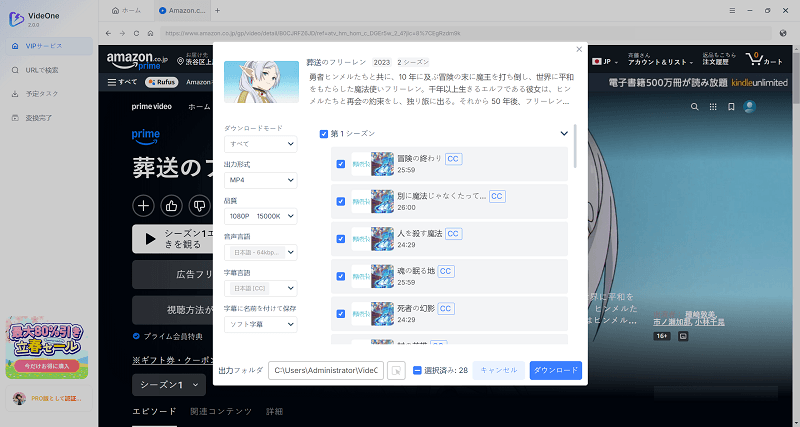Uncheck episode 死者の幻影
The width and height of the screenshot is (800, 427).
click(x=341, y=314)
